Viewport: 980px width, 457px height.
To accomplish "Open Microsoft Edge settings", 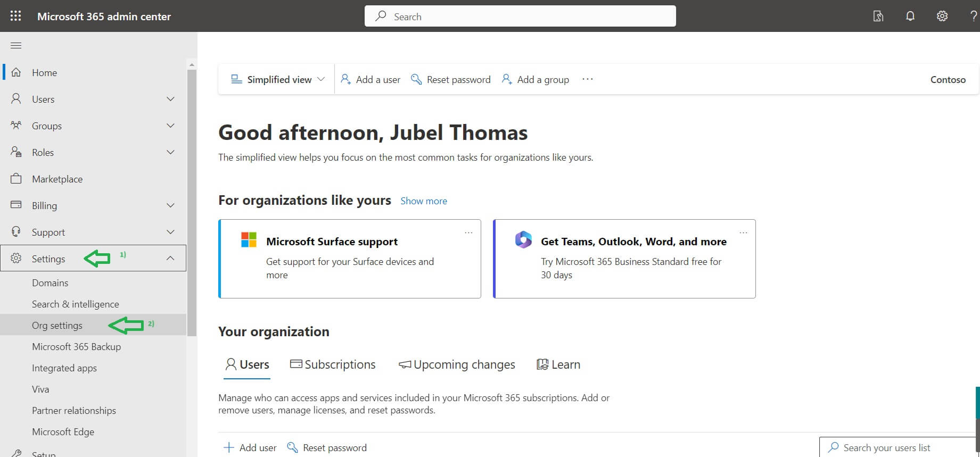I will 63,431.
